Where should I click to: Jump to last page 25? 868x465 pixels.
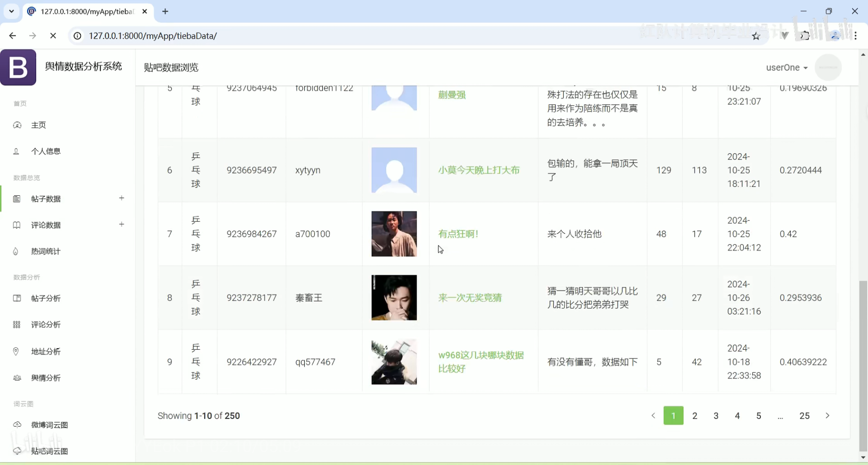pyautogui.click(x=804, y=415)
